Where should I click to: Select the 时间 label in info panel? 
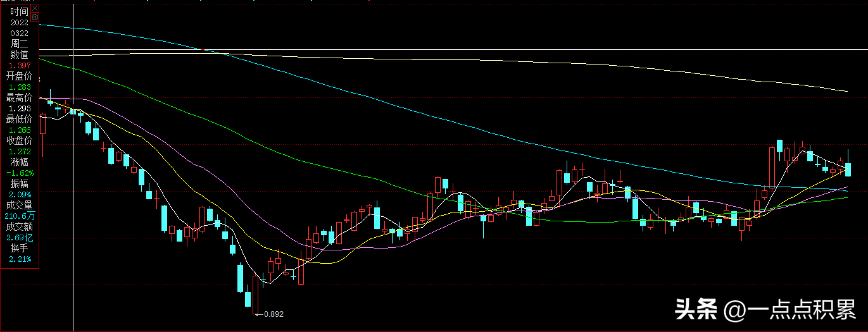pos(19,11)
